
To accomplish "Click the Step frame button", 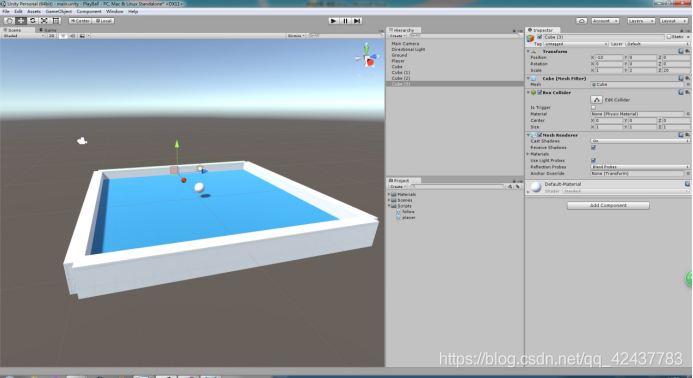I will [x=357, y=21].
